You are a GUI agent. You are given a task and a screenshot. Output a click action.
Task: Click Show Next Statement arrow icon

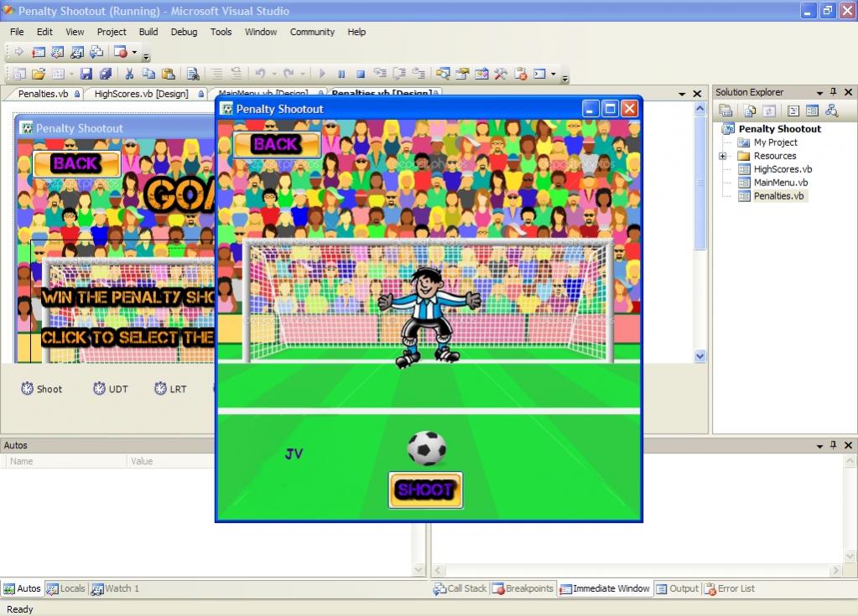coord(19,52)
